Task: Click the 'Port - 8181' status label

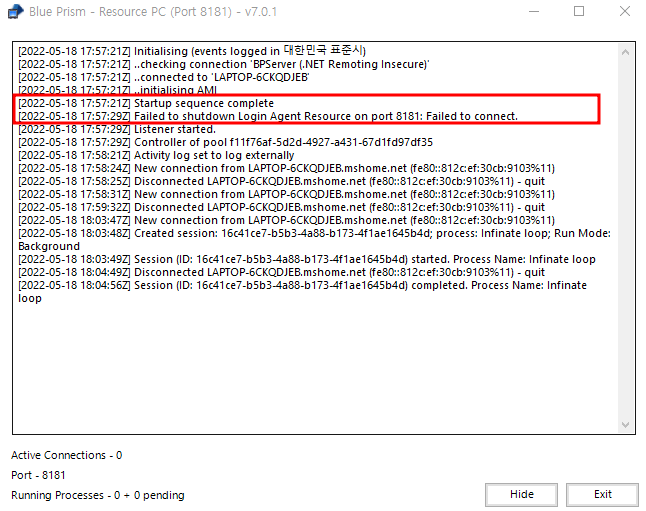Action: click(x=38, y=475)
